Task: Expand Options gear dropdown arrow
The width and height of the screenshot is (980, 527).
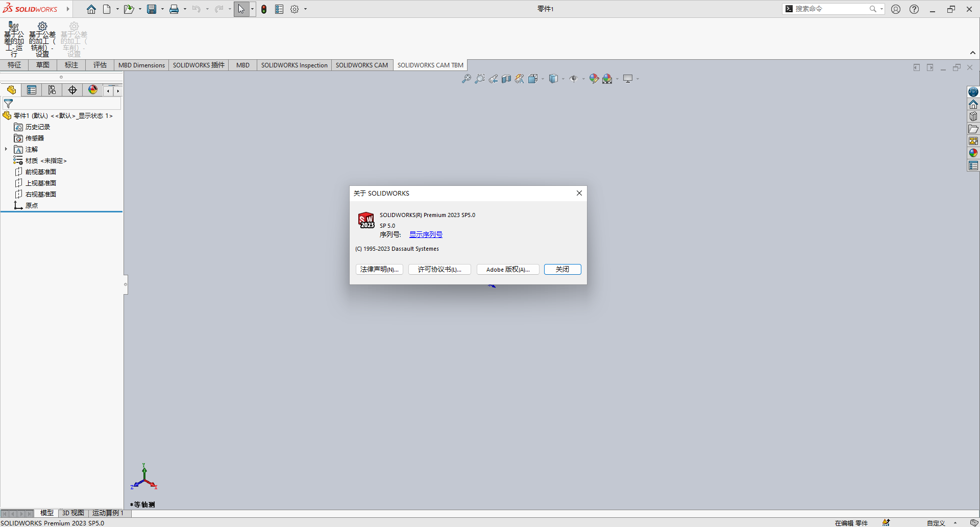Action: pos(306,9)
